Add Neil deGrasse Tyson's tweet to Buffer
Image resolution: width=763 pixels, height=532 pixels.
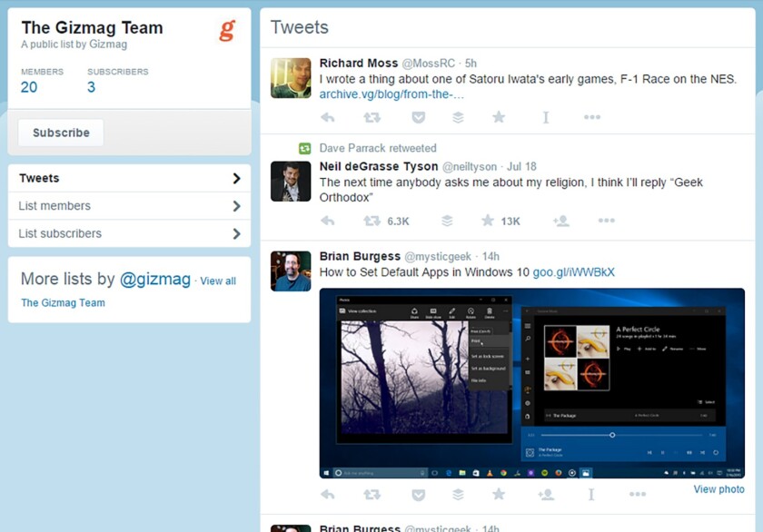pos(447,221)
